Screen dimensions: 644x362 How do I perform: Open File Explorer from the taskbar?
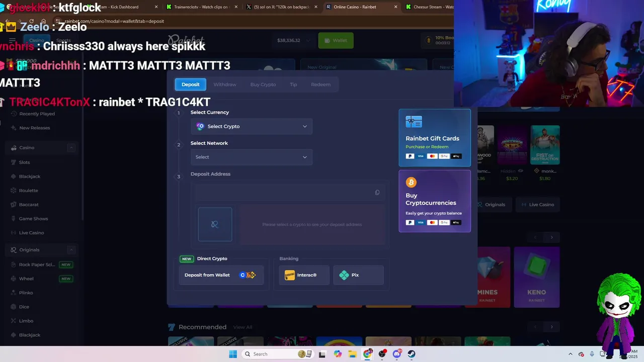pyautogui.click(x=352, y=354)
